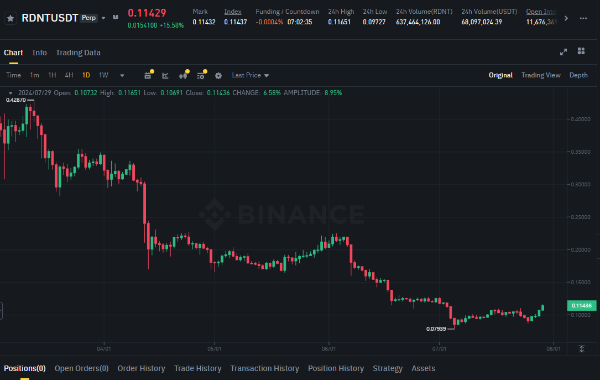Open the calendar events icon in chart toolbar

click(x=148, y=75)
